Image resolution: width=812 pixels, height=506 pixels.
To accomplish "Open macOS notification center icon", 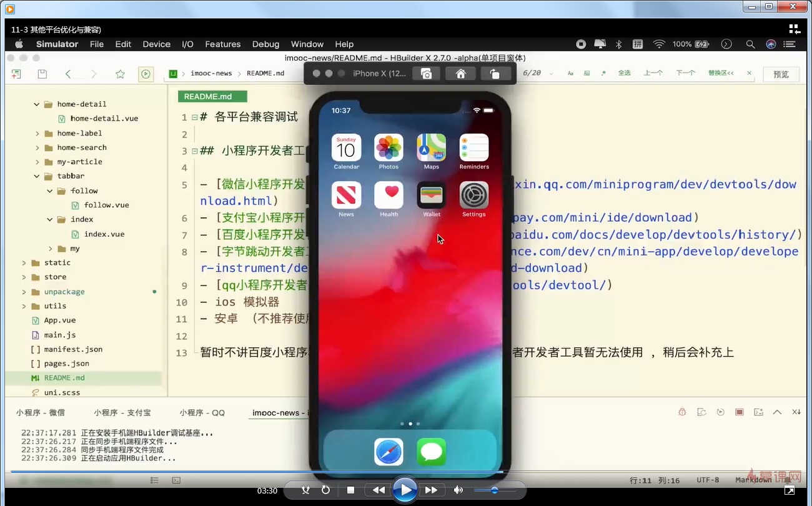I will tap(790, 44).
